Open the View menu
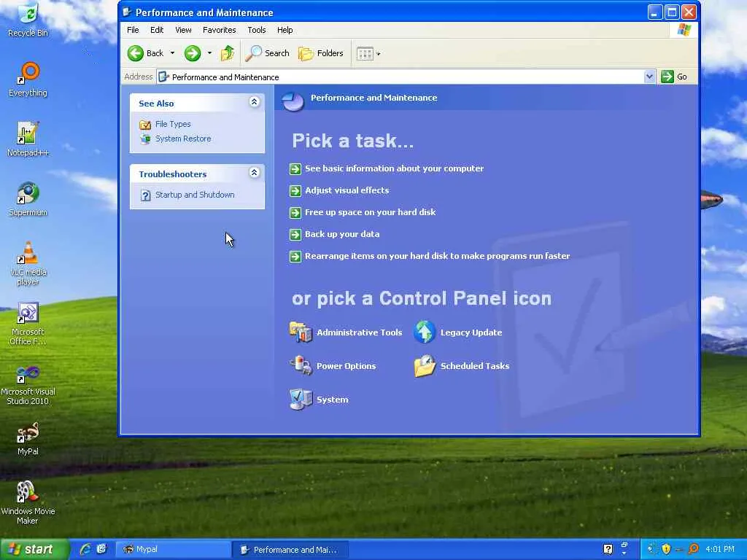The height and width of the screenshot is (560, 747). [183, 30]
